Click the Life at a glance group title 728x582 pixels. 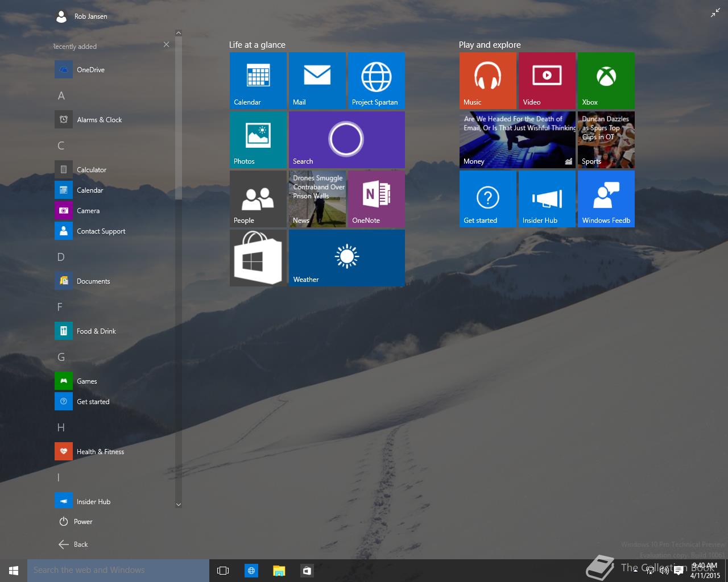click(x=257, y=45)
